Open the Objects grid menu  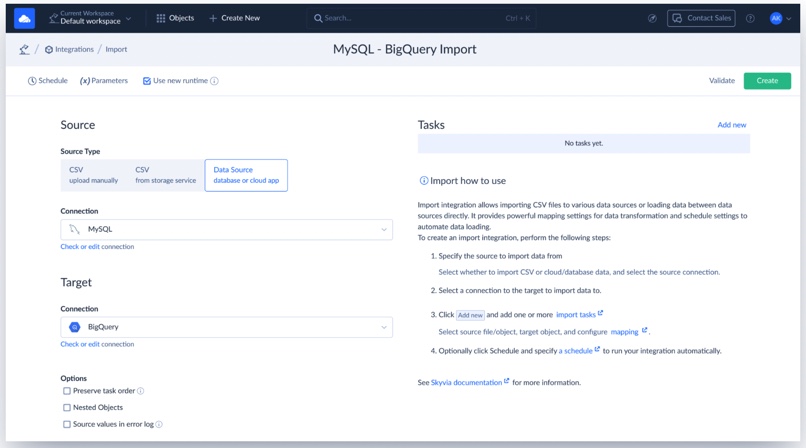[x=175, y=18]
